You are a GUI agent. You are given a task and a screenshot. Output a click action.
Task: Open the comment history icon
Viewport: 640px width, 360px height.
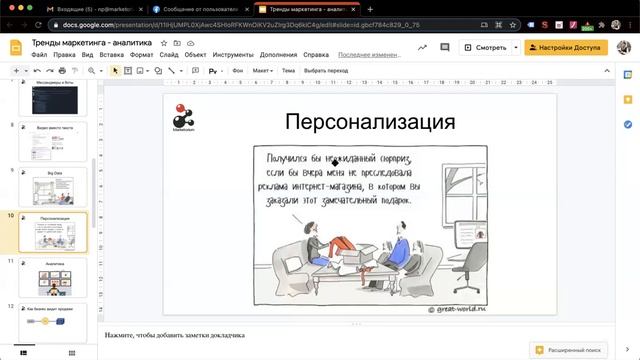[x=445, y=48]
